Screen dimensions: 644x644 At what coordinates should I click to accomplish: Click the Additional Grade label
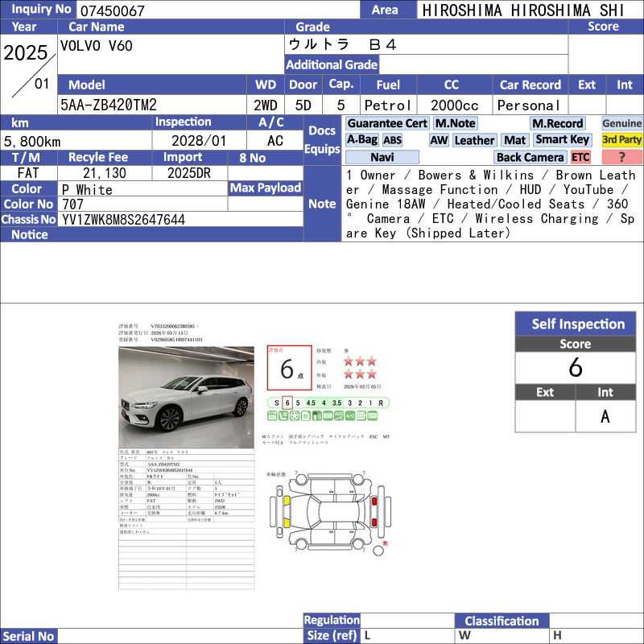332,64
